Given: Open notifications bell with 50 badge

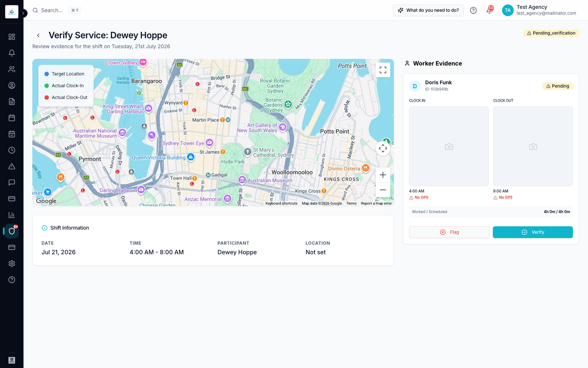Looking at the screenshot, I should pyautogui.click(x=490, y=10).
